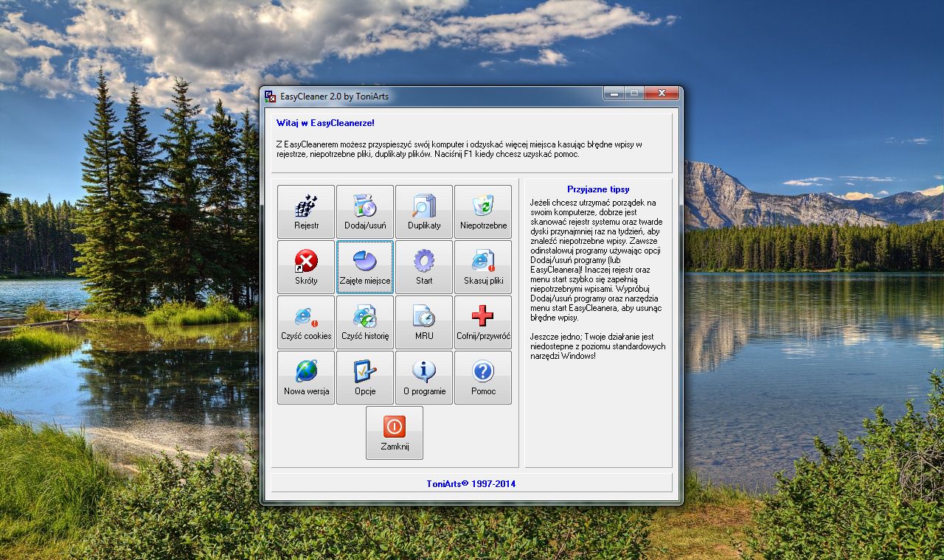Launch the Duplikaty duplicate finder
Screen dimensions: 944x560
tap(424, 211)
